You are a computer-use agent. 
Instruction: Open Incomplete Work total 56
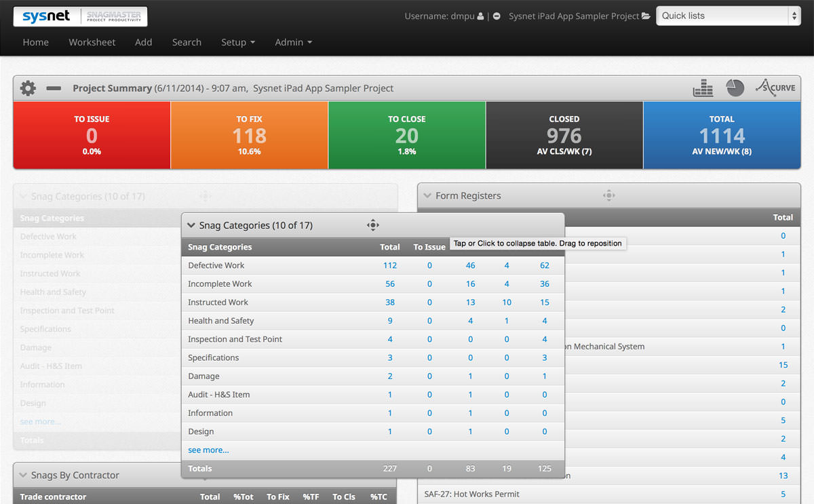390,284
